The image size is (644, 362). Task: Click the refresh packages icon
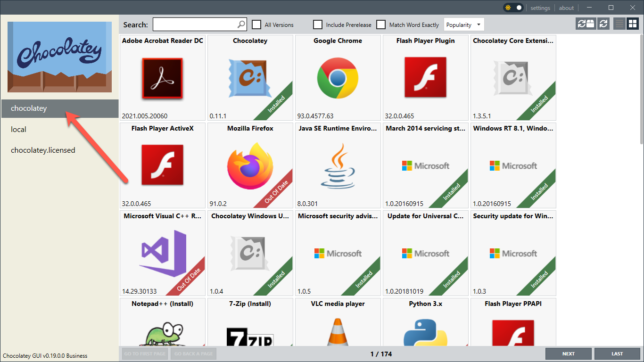click(x=603, y=24)
